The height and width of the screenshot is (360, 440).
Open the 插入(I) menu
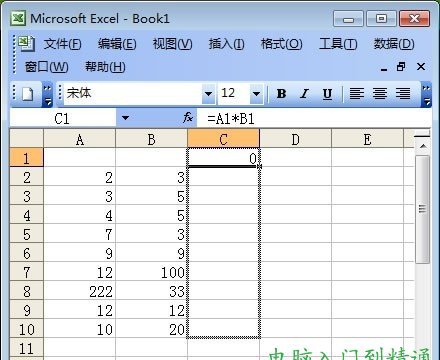[226, 44]
